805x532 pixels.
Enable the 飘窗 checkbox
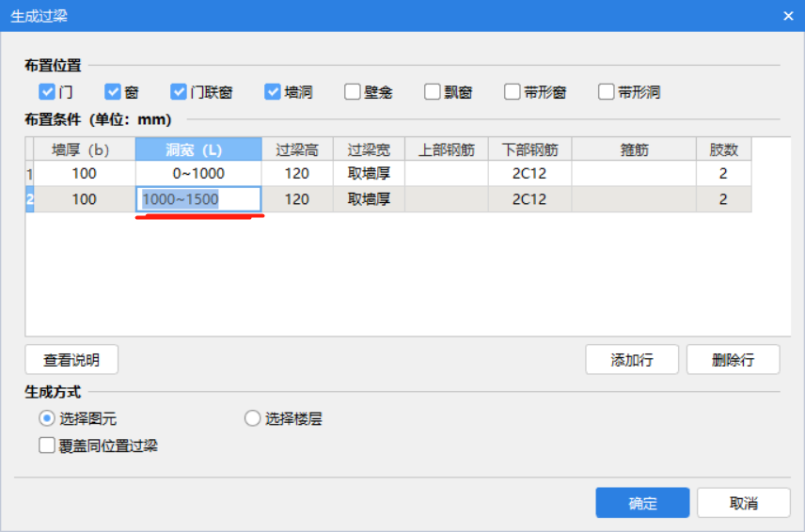433,92
